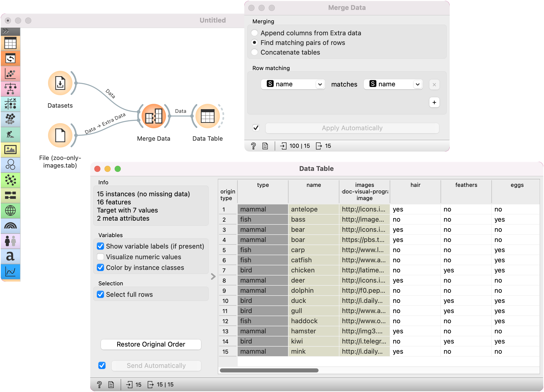Close the Data Table window

(x=97, y=169)
